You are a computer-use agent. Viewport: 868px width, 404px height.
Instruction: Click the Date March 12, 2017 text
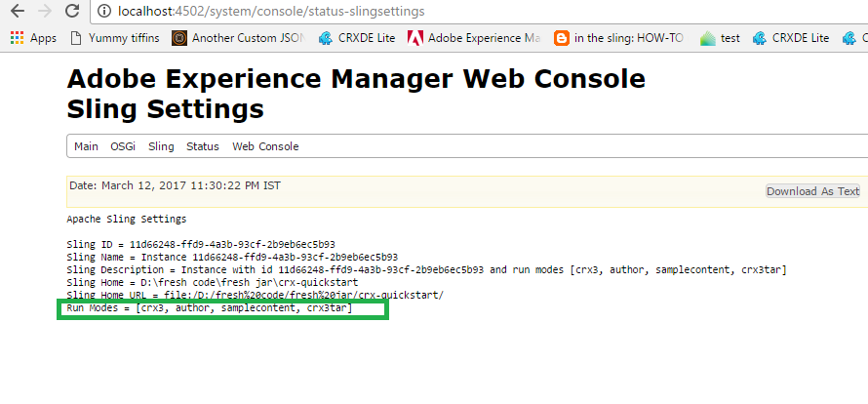click(175, 185)
